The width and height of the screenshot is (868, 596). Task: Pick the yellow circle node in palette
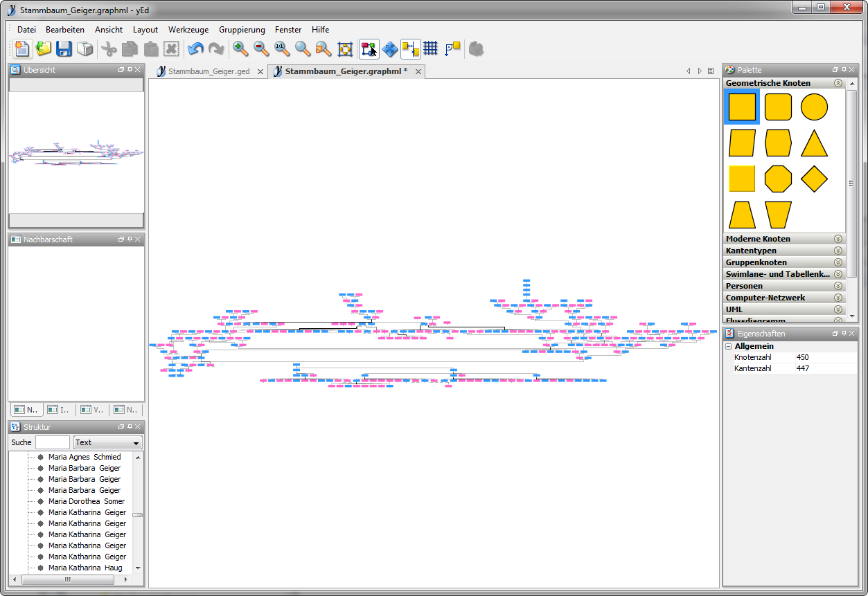pos(814,107)
